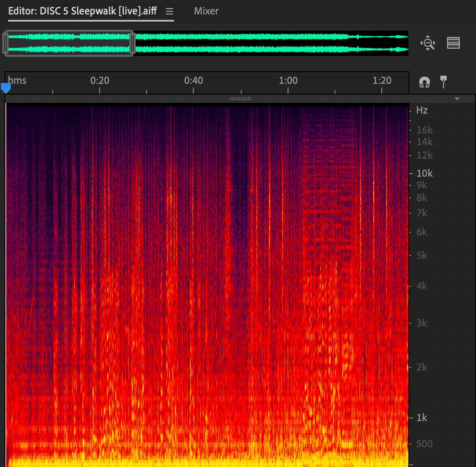Click the Zoom Out Full navigator icon
The height and width of the screenshot is (467, 476).
[x=427, y=43]
